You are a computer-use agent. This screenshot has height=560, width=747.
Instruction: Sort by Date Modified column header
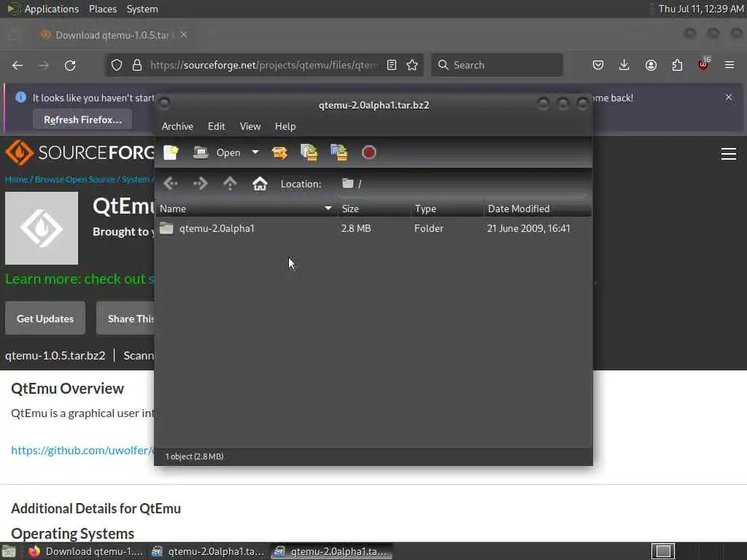538,209
